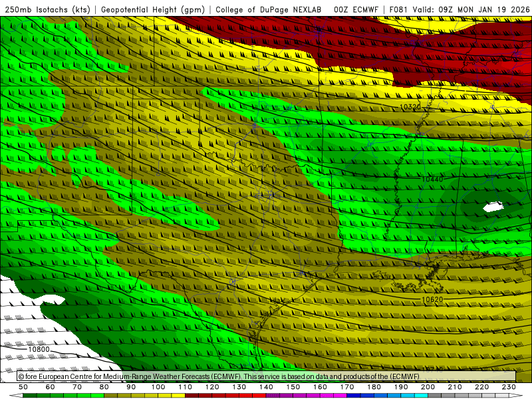Click the 150 label on the colorbar
Image resolution: width=532 pixels, height=399 pixels.
coord(293,387)
